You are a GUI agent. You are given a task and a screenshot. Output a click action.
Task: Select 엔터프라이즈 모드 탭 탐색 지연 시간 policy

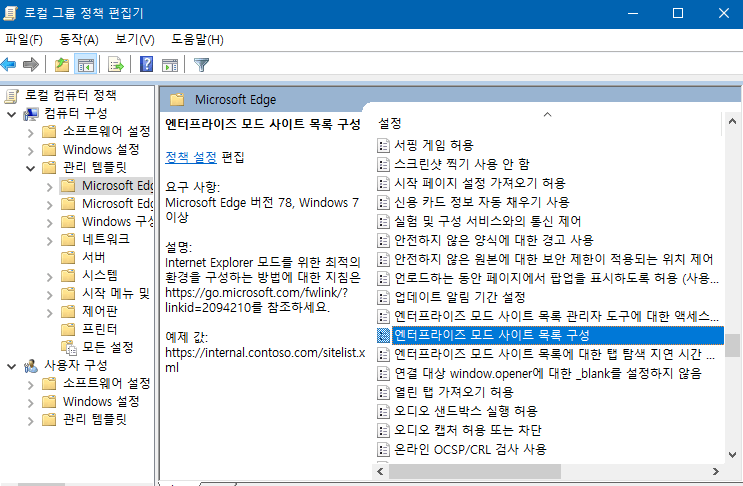point(554,354)
